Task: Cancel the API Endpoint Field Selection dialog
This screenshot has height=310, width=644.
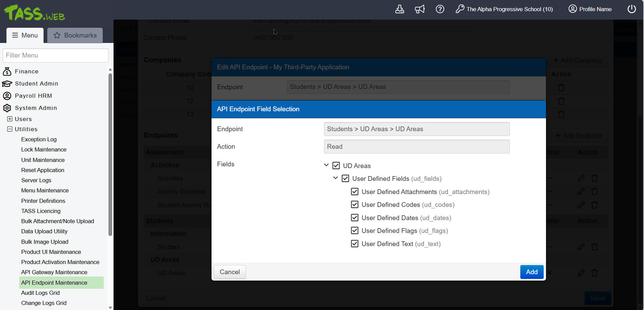Action: 230,272
